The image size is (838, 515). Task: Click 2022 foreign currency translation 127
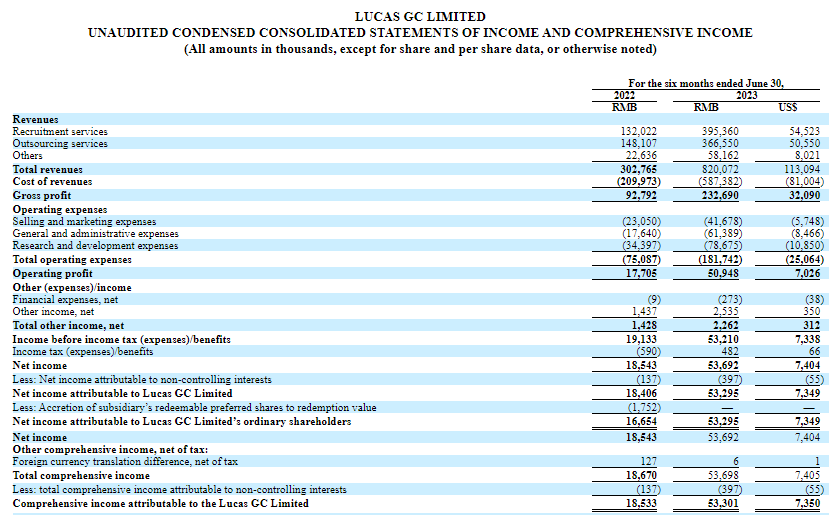(x=648, y=462)
